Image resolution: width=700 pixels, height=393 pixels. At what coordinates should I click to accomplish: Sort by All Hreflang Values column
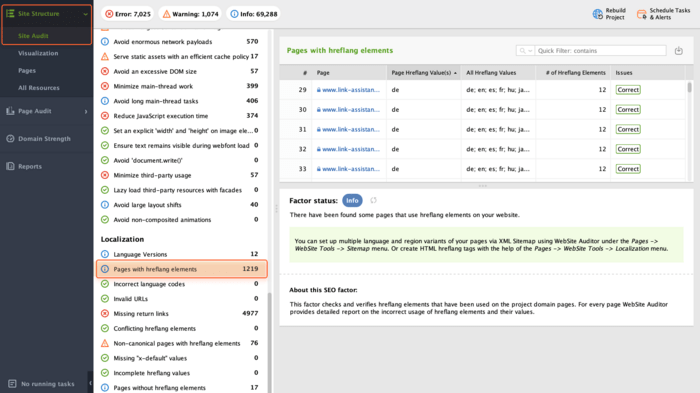tap(498, 72)
